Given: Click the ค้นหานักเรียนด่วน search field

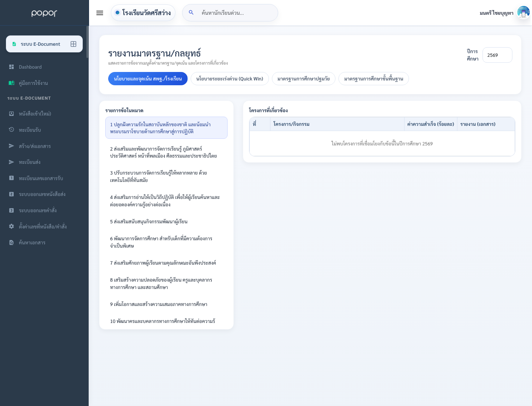Looking at the screenshot, I should [x=230, y=13].
